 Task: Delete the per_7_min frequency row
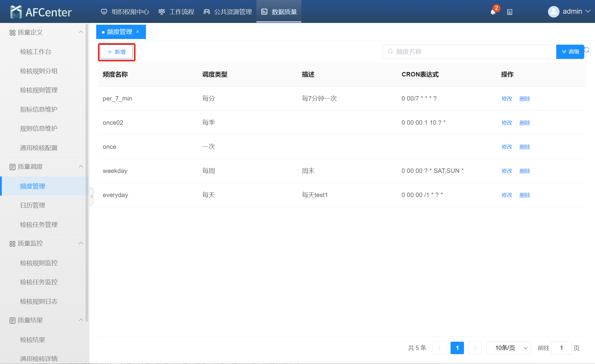click(525, 99)
